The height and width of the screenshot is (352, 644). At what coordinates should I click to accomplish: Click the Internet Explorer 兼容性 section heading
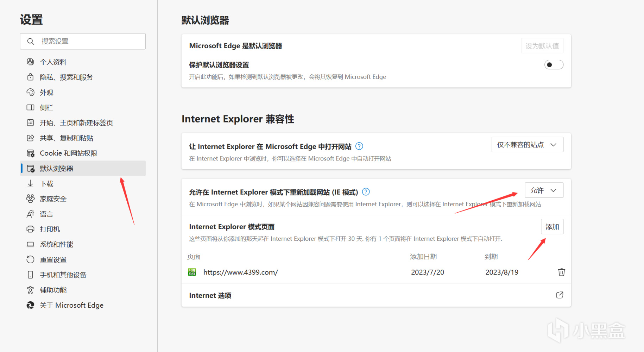238,119
